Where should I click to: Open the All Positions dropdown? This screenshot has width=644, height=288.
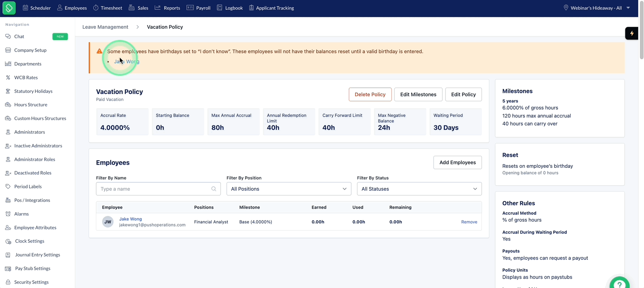click(289, 189)
